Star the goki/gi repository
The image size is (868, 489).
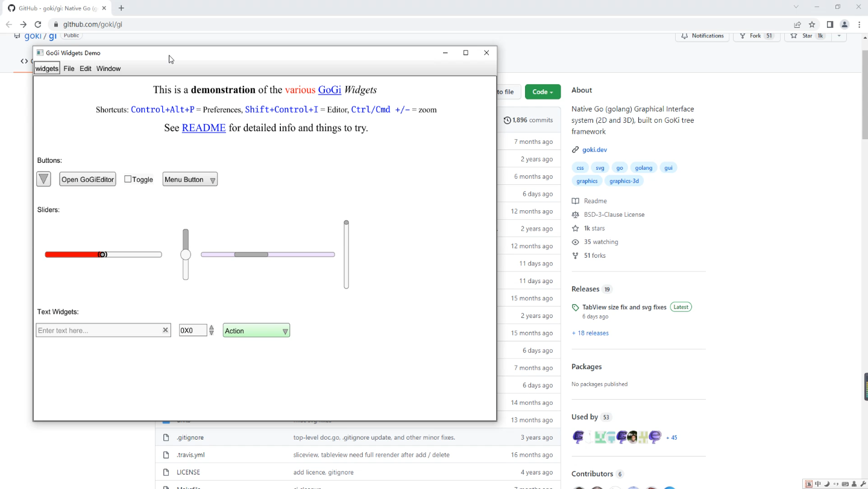point(807,36)
